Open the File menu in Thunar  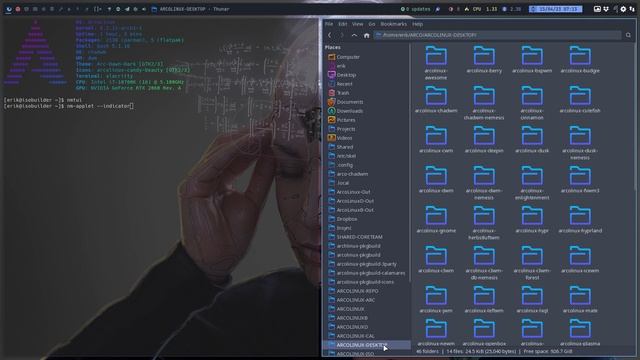coord(329,24)
